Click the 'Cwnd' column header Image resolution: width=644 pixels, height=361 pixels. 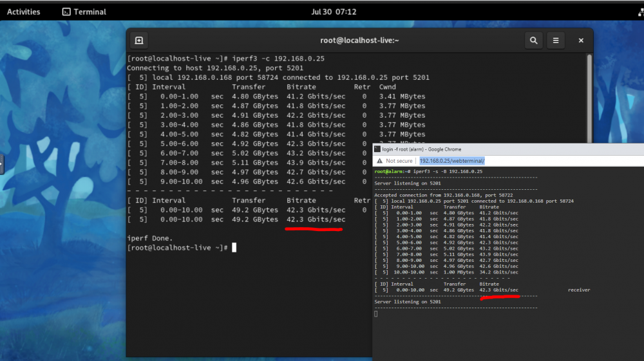point(387,87)
